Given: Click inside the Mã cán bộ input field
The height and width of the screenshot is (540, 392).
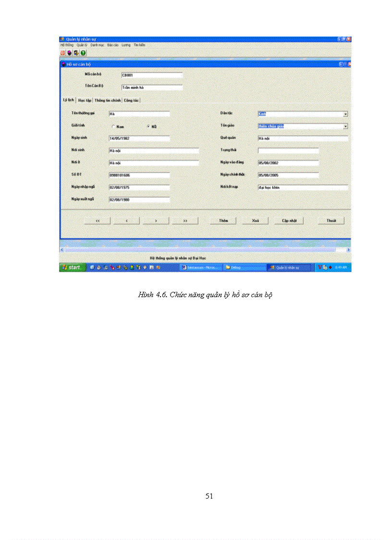Looking at the screenshot, I should (151, 75).
